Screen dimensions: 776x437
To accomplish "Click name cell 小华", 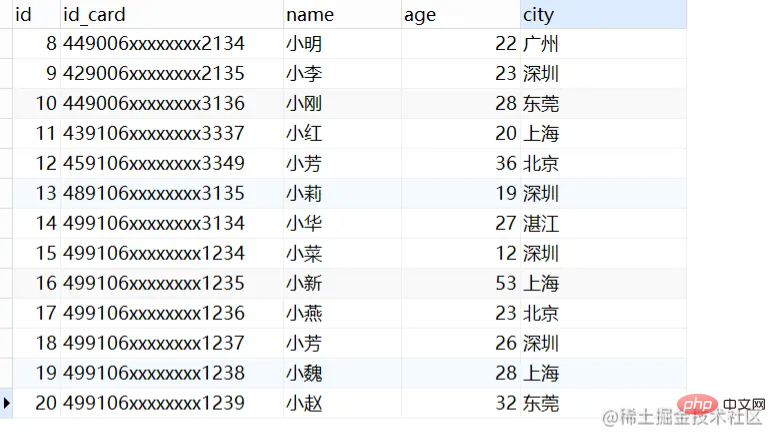I will (342, 223).
